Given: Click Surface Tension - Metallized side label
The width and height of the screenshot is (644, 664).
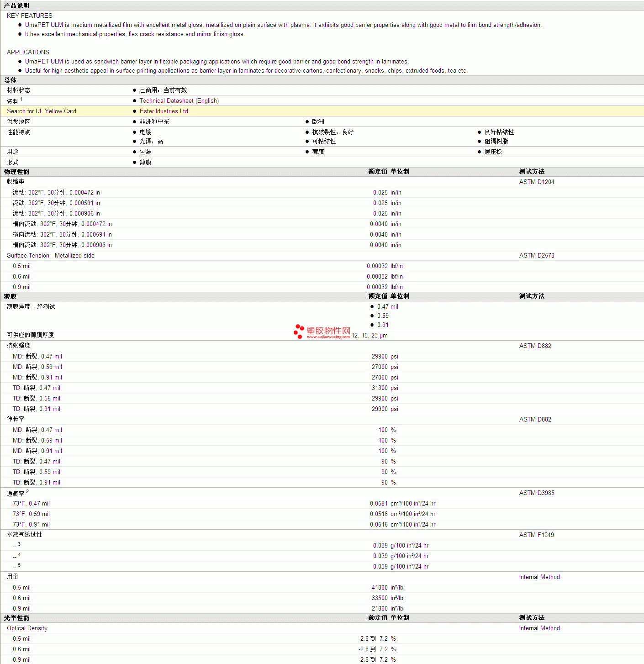Looking at the screenshot, I should [x=51, y=256].
